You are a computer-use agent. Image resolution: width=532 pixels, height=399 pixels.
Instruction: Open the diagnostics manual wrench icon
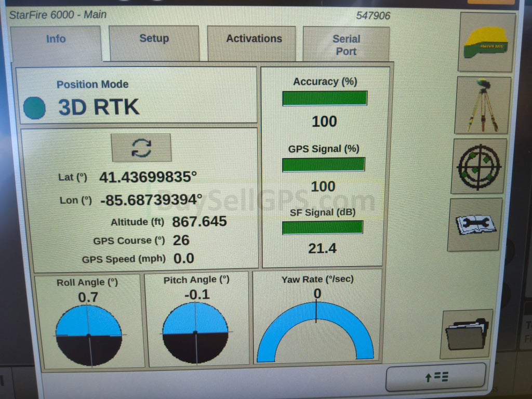[475, 224]
